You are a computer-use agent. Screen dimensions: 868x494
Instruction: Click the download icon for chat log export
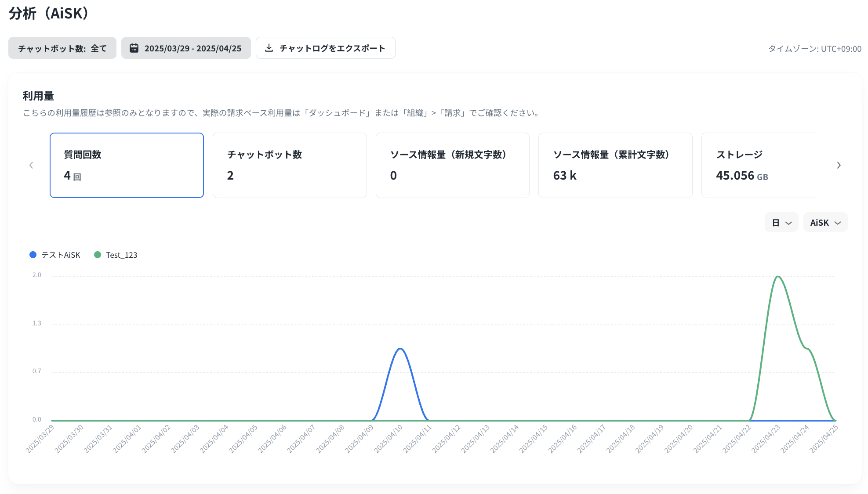point(269,48)
